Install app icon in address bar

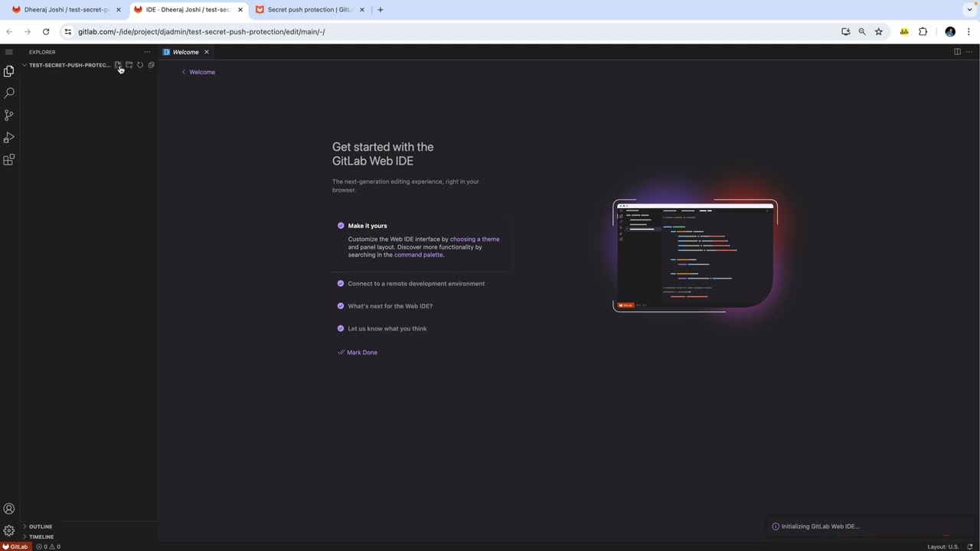pyautogui.click(x=845, y=32)
